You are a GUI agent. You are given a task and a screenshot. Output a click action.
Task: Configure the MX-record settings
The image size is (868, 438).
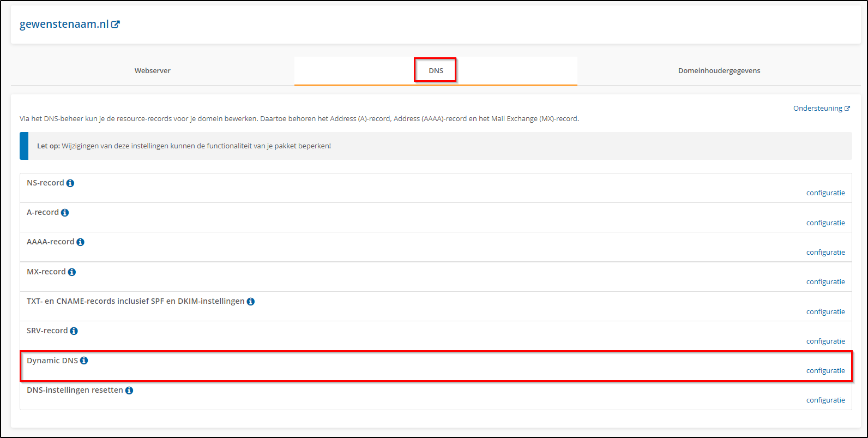point(825,282)
